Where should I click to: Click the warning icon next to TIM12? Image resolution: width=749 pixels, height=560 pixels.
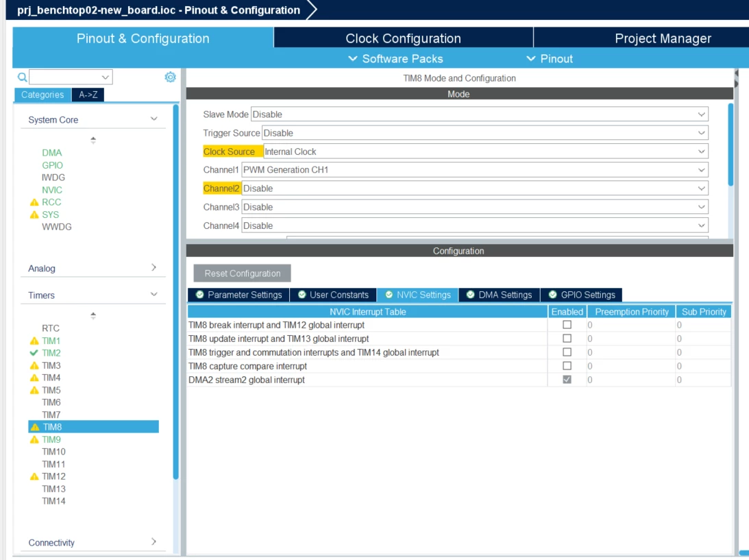pyautogui.click(x=34, y=476)
